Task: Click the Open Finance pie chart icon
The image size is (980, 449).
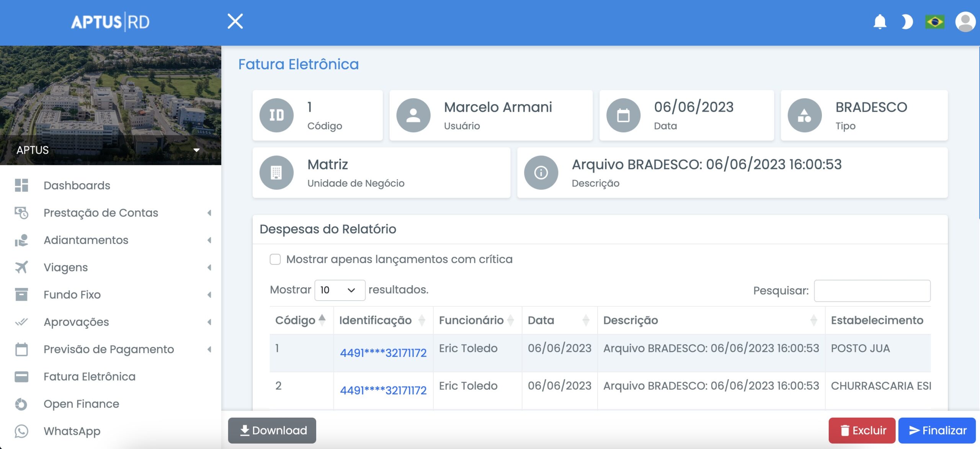Action: [22, 403]
